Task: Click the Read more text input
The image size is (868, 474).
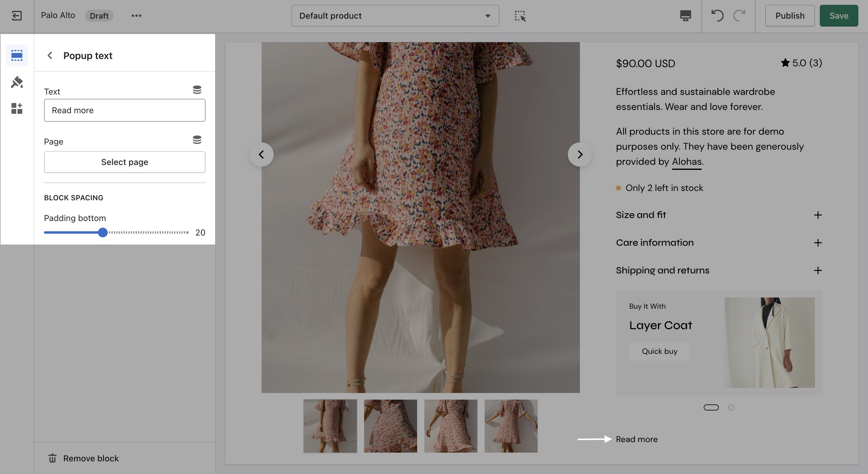Action: tap(124, 110)
